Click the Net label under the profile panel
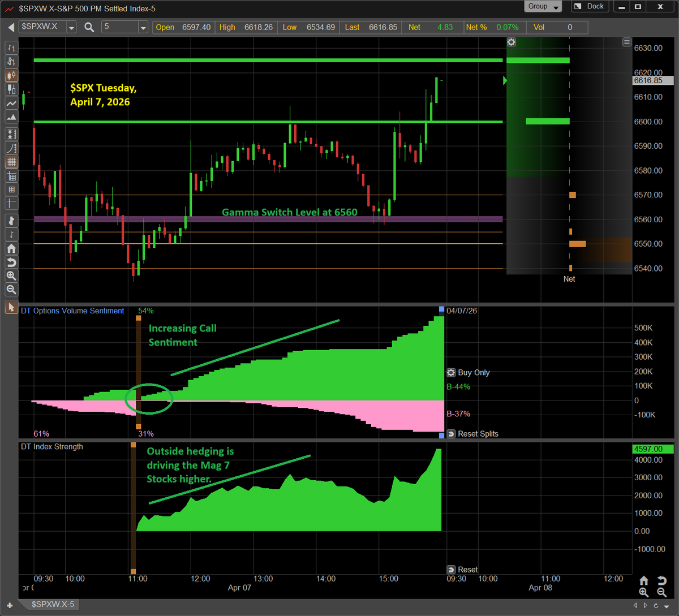 click(569, 279)
